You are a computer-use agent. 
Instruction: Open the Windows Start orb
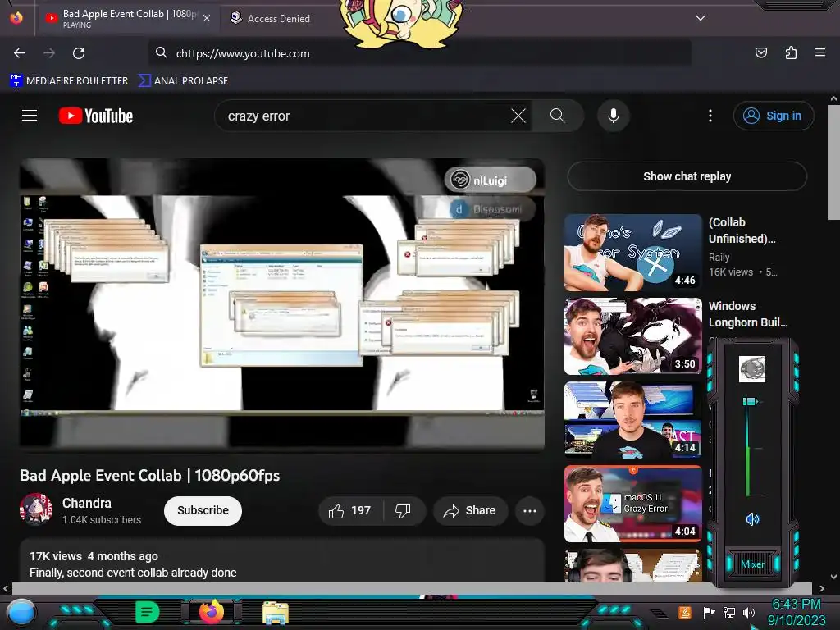[x=21, y=613]
